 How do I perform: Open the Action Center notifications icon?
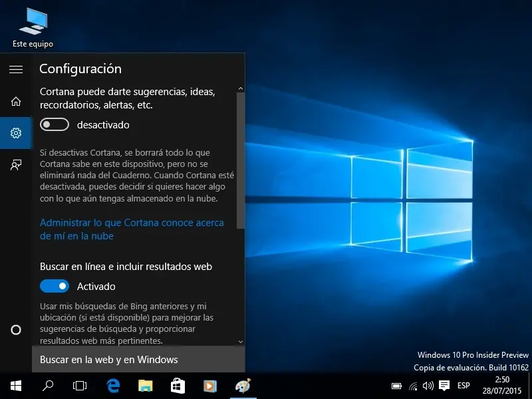tap(444, 386)
